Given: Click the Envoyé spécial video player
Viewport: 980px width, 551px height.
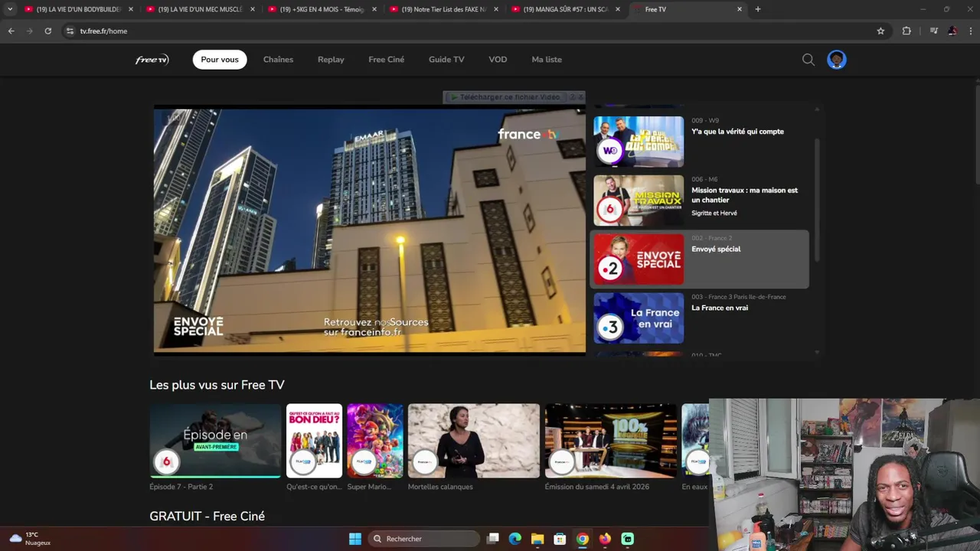Looking at the screenshot, I should (x=370, y=230).
